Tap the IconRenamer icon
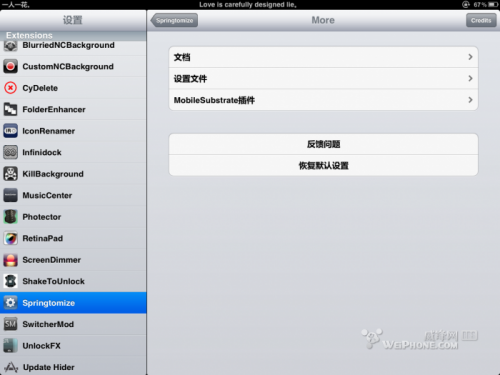 (x=10, y=131)
